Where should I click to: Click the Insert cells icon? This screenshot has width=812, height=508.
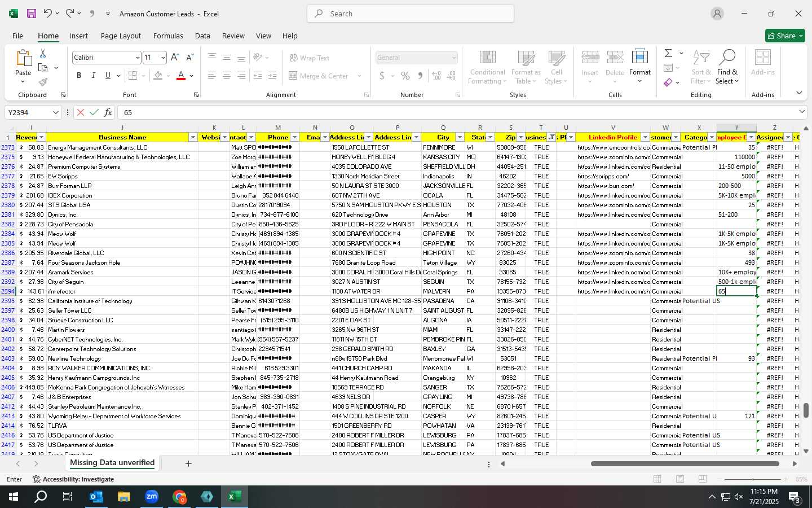pos(590,57)
